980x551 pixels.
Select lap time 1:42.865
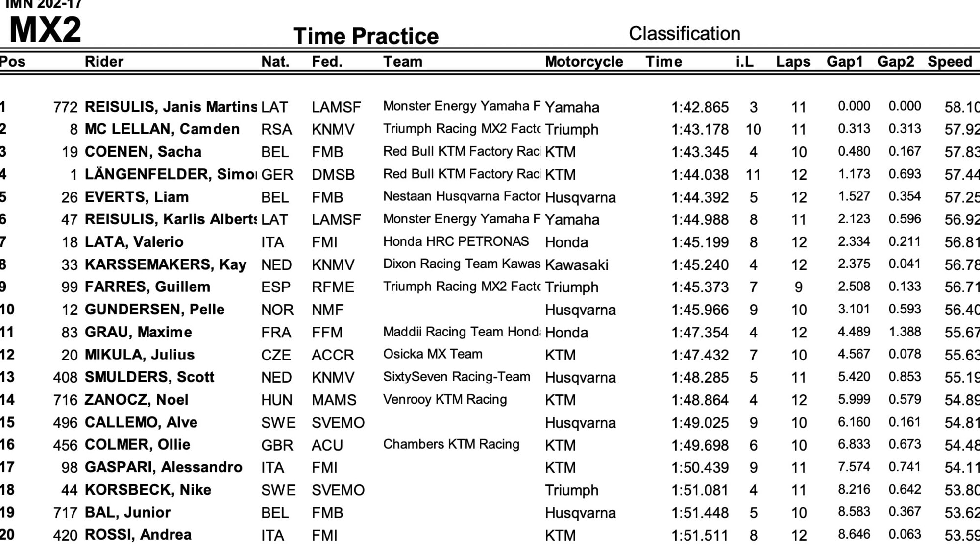click(x=700, y=107)
